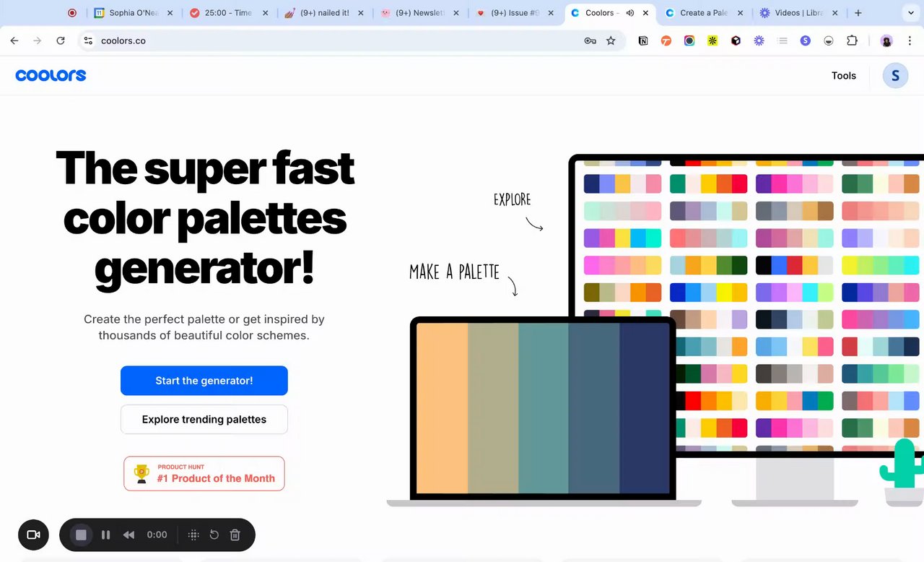
Task: Open the orange round extension icon
Action: pos(666,40)
